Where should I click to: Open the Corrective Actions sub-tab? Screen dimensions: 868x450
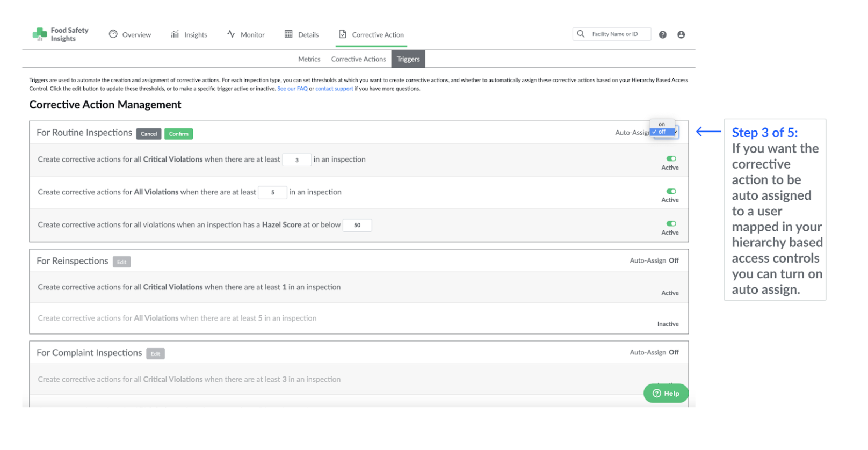(x=358, y=60)
